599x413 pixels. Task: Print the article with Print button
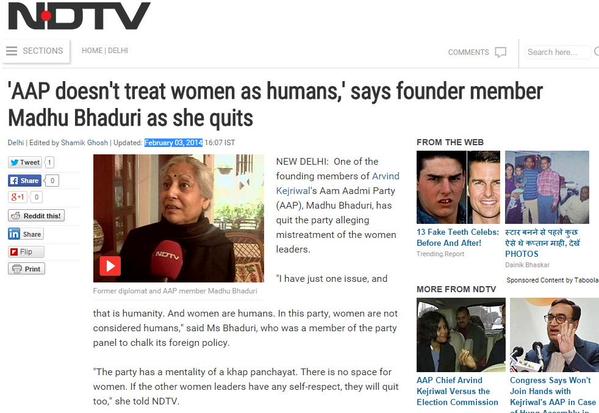click(26, 269)
